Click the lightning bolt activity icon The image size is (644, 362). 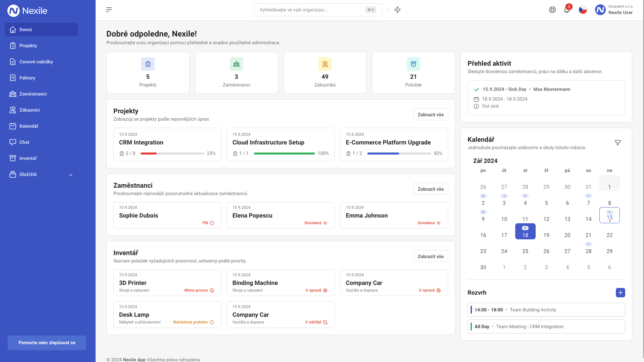397,10
